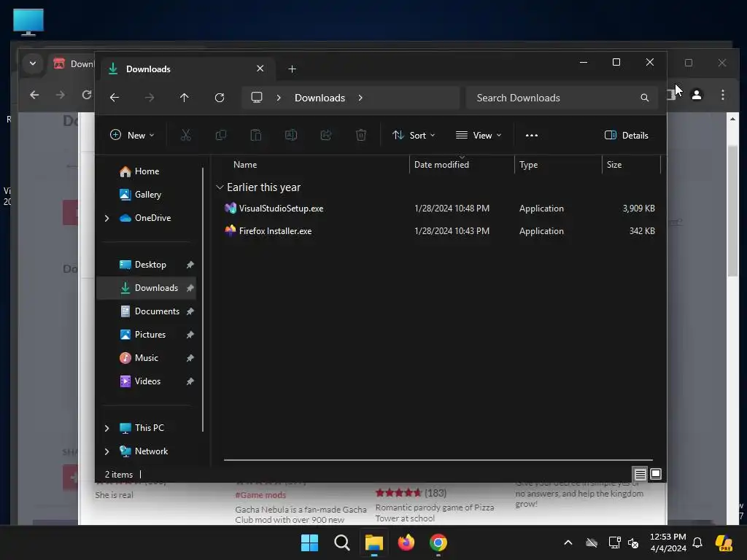Add a new File Explorer tab
Image resolution: width=747 pixels, height=560 pixels.
(292, 69)
